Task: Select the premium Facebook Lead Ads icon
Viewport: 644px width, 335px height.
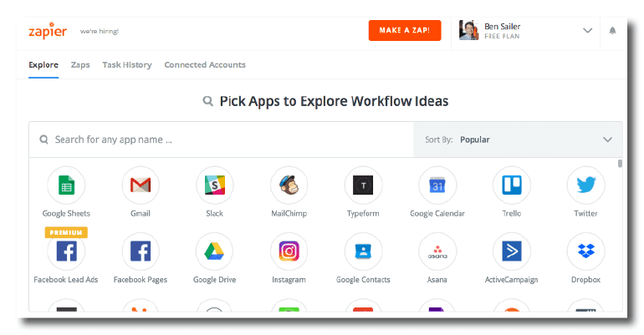Action: [x=66, y=251]
